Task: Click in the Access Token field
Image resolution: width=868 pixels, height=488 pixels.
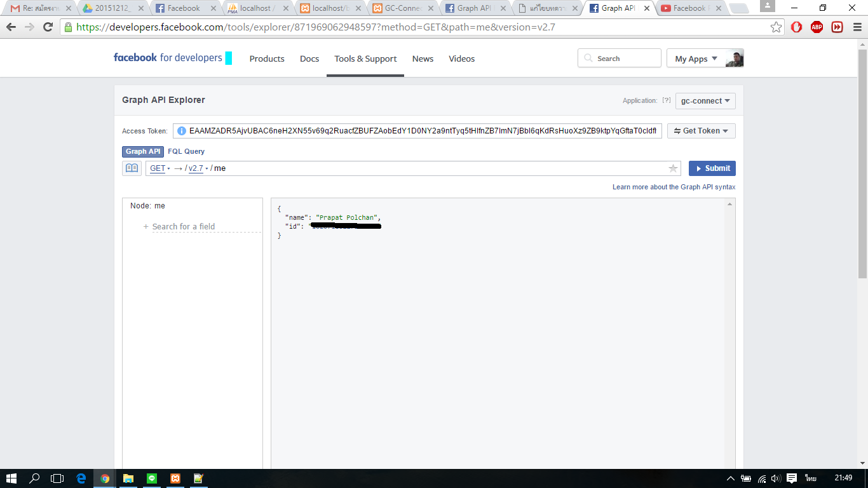Action: 417,131
